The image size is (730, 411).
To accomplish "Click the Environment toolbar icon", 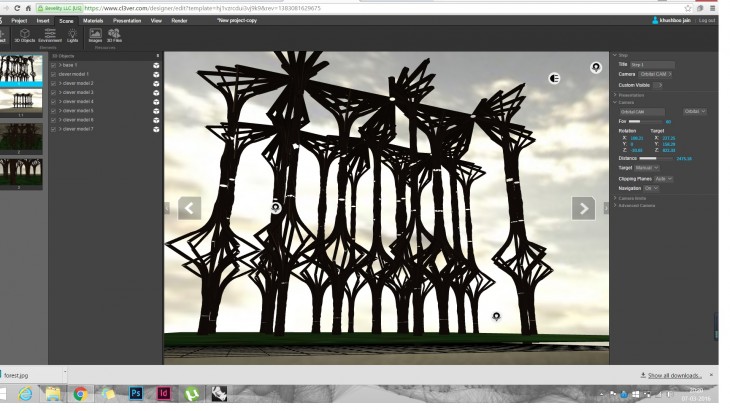I will pyautogui.click(x=50, y=35).
